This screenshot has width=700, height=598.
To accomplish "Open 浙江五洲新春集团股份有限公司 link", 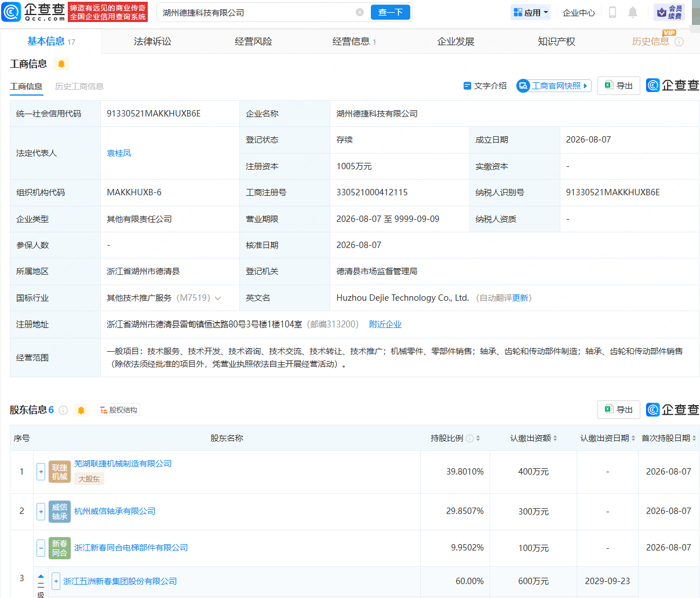I will pos(120,581).
